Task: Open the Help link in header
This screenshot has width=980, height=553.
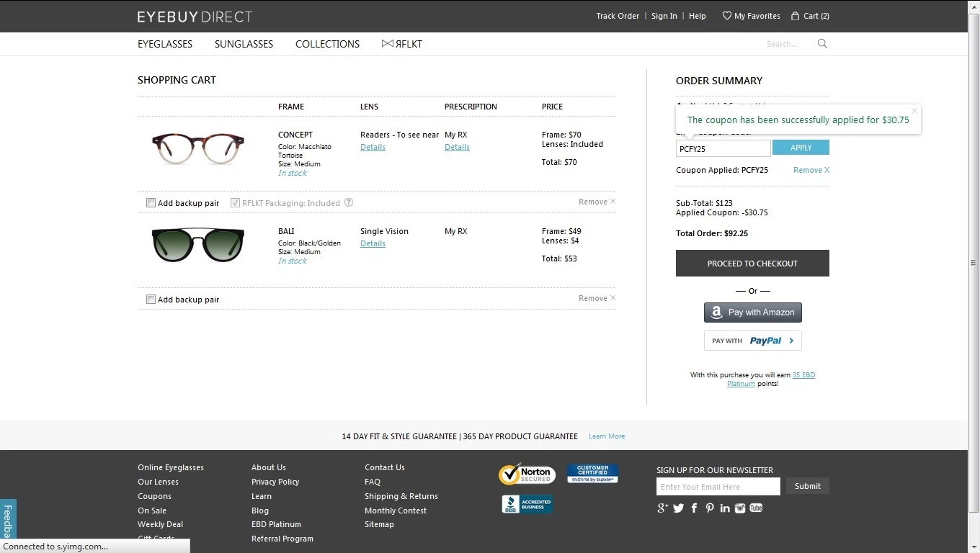Action: click(x=698, y=16)
